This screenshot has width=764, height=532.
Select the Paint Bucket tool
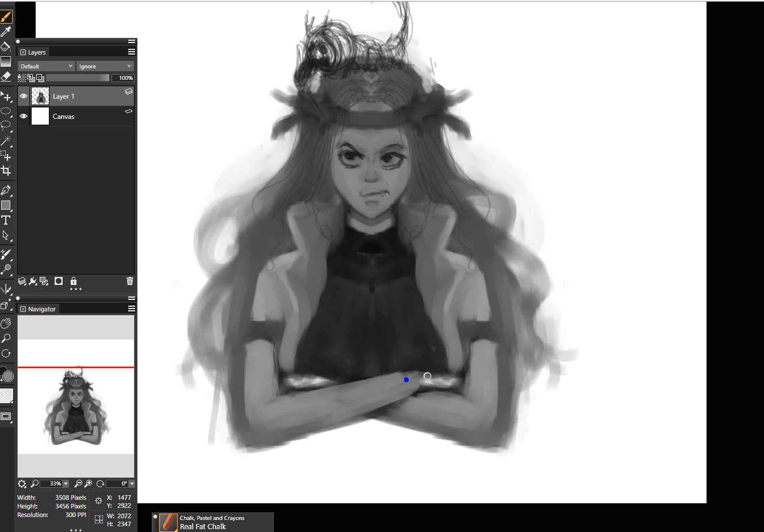(6, 47)
